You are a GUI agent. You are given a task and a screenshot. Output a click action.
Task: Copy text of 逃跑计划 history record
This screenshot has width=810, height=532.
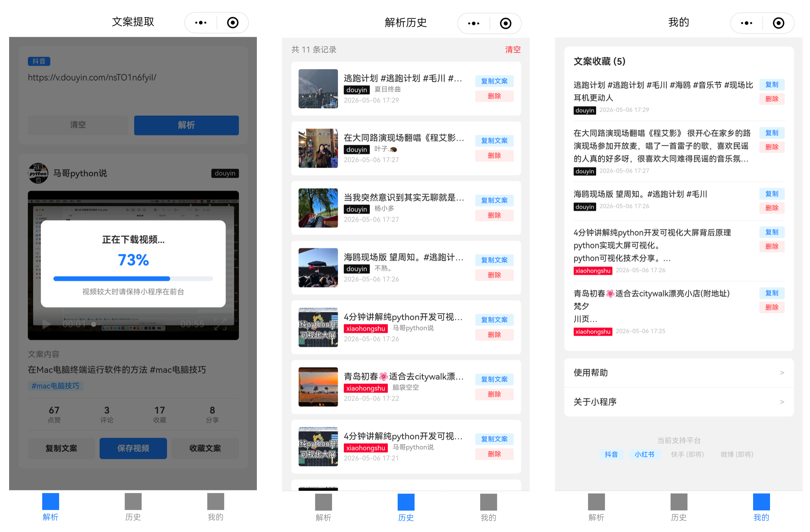point(494,81)
